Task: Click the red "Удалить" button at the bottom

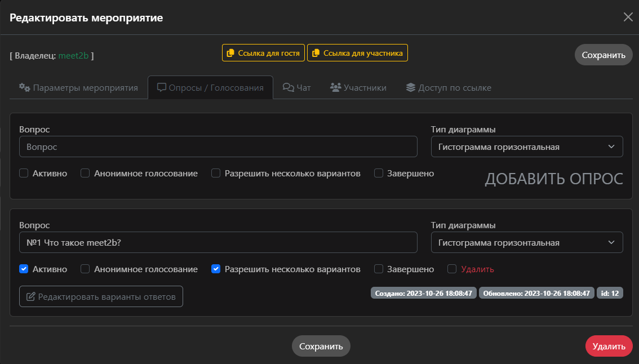Action: tap(609, 346)
